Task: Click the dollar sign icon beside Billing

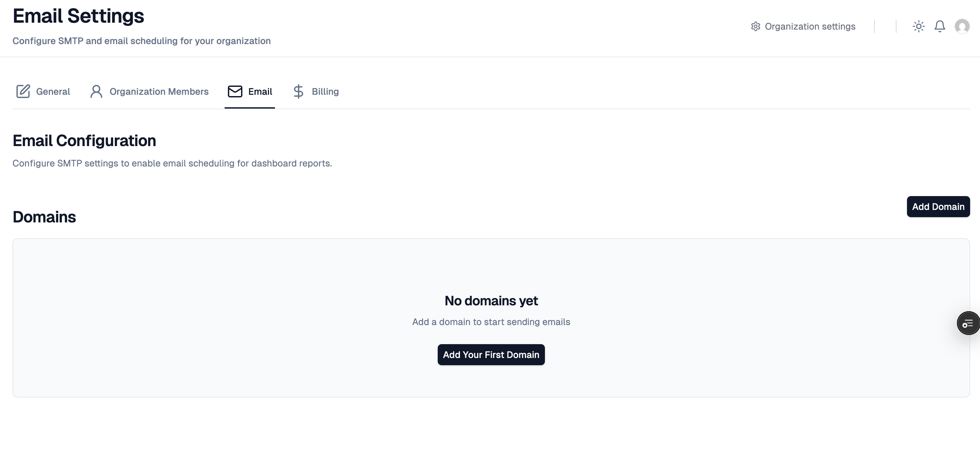Action: coord(298,91)
